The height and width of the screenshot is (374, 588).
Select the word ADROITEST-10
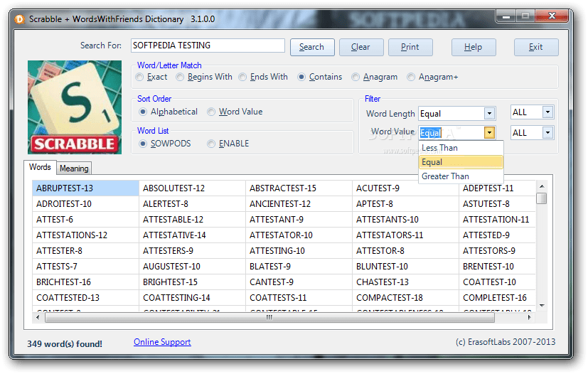point(85,204)
